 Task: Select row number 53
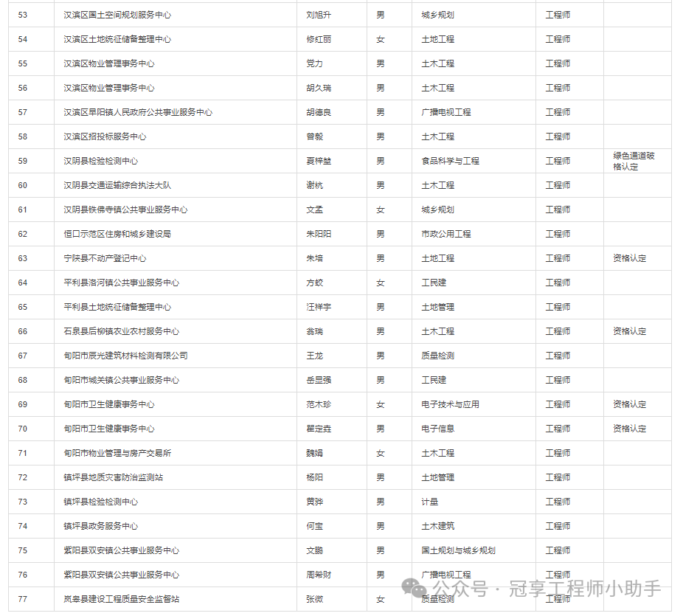tap(23, 15)
